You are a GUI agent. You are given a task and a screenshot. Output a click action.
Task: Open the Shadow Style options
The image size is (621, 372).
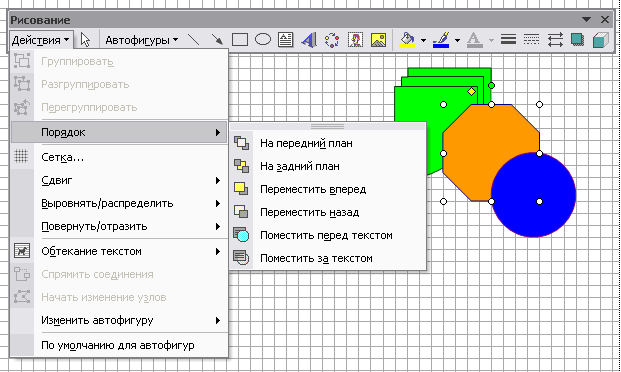coord(578,40)
